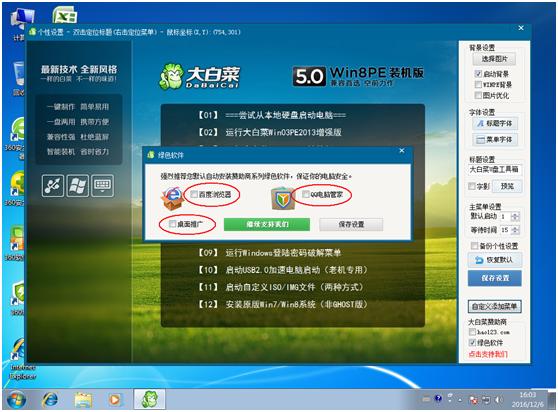Click the cabbage icon in 个性设置 title bar
Screen dimensions: 558x412
tap(33, 32)
